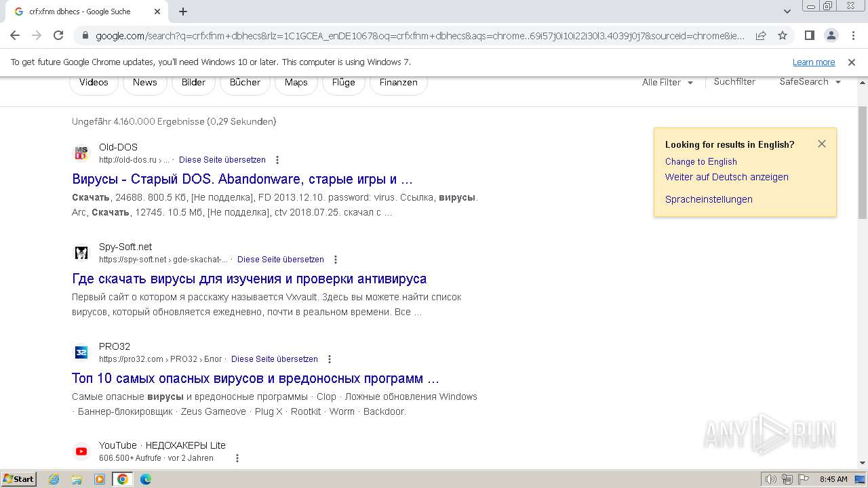The image size is (868, 488).
Task: Open the Chrome three-dot menu
Action: pyautogui.click(x=852, y=35)
